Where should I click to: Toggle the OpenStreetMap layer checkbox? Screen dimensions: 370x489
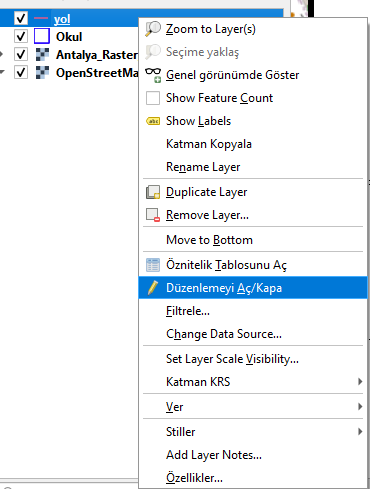21,72
